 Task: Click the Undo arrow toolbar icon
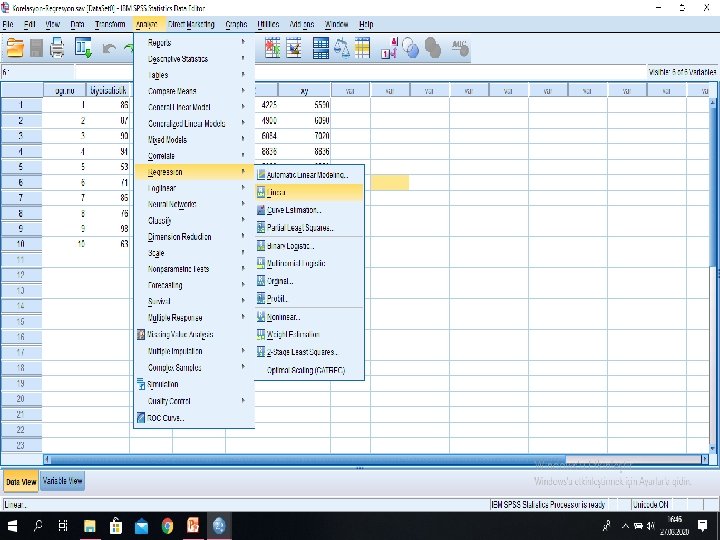tap(109, 48)
